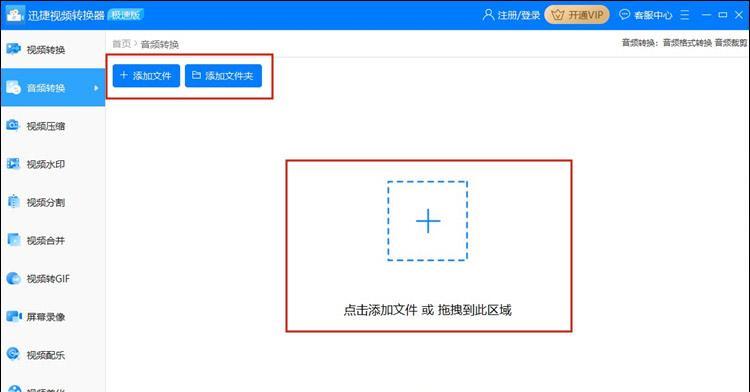Click the folder icon on 添加文件夹

196,75
